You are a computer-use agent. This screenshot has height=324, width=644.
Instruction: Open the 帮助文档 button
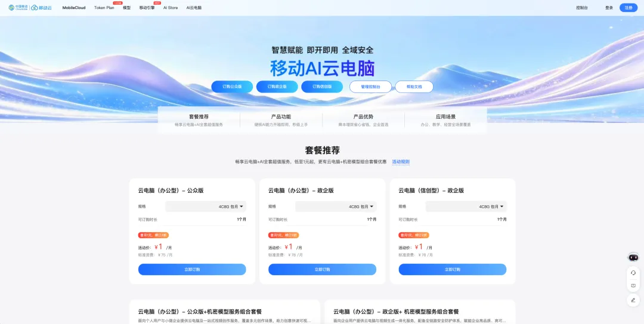[x=414, y=87]
